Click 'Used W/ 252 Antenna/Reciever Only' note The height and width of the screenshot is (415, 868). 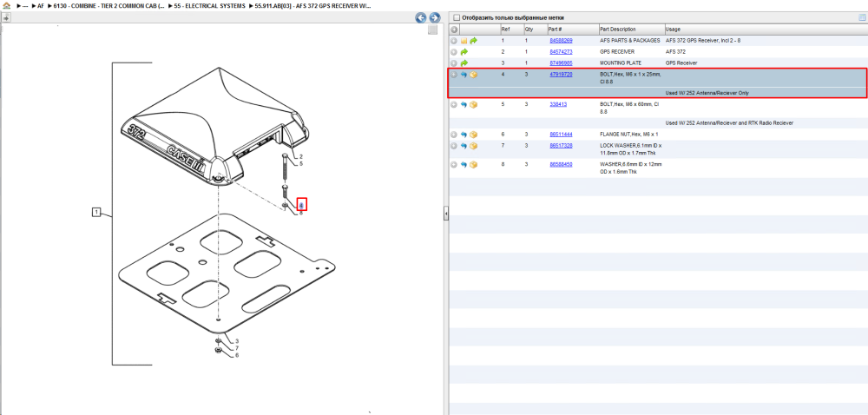(x=707, y=93)
